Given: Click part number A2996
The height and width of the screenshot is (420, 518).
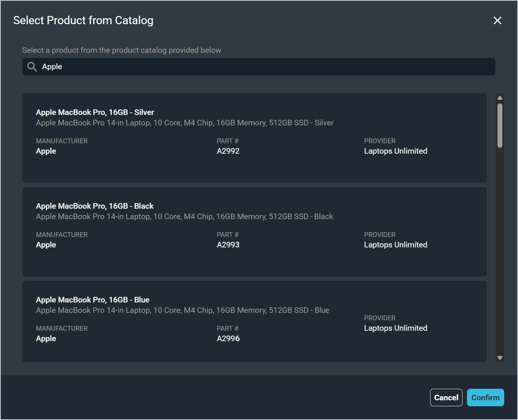Looking at the screenshot, I should pos(228,339).
